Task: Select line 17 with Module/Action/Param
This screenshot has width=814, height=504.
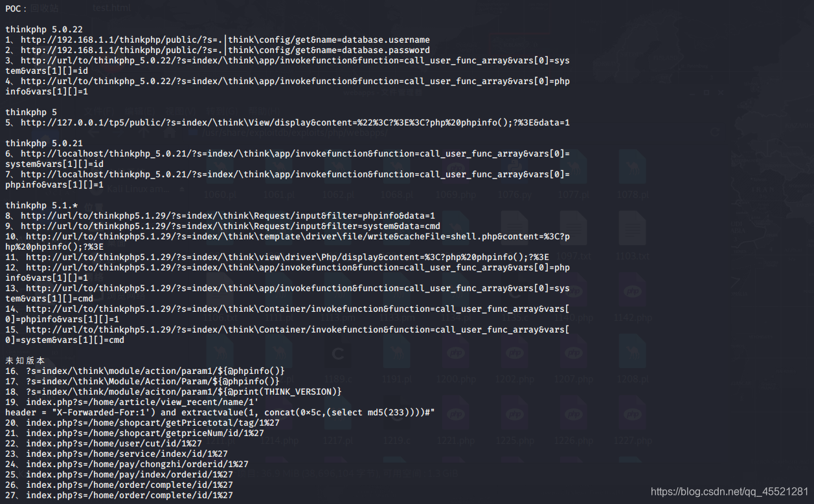Action: (142, 381)
